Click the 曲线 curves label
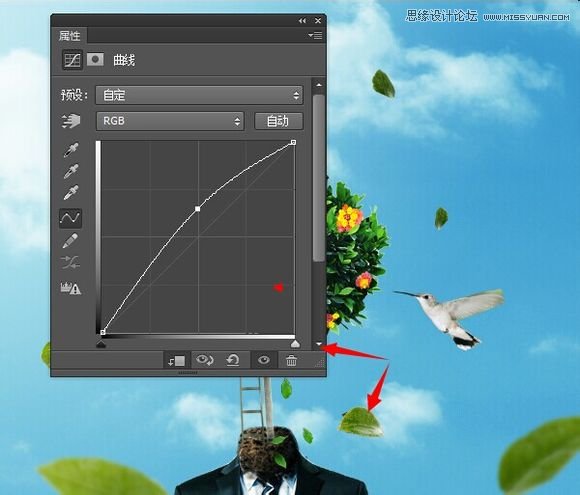580x495 pixels. point(124,60)
